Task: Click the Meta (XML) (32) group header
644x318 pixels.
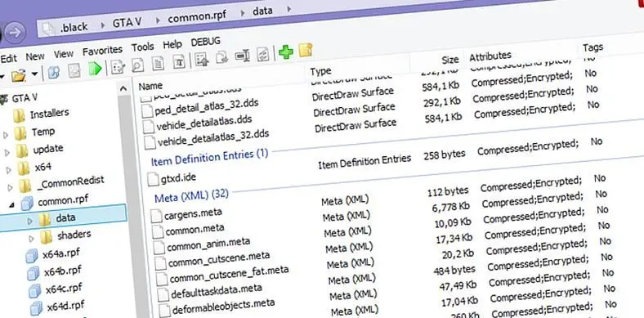Action: [191, 196]
